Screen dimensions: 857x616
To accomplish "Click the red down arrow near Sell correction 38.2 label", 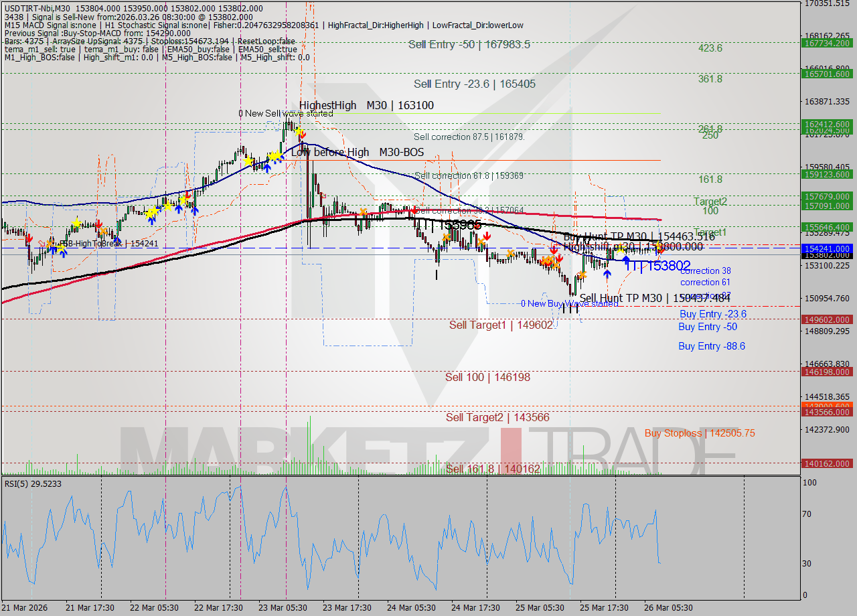I will pos(414,210).
